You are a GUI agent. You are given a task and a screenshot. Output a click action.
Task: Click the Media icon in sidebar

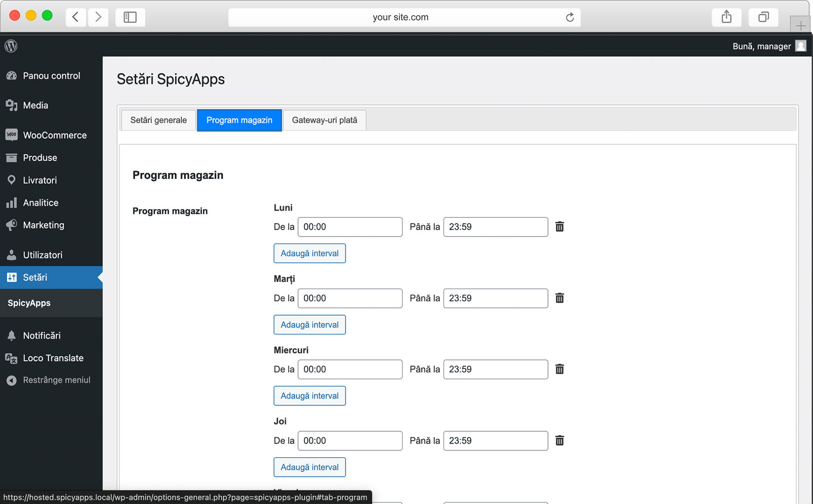coord(11,105)
